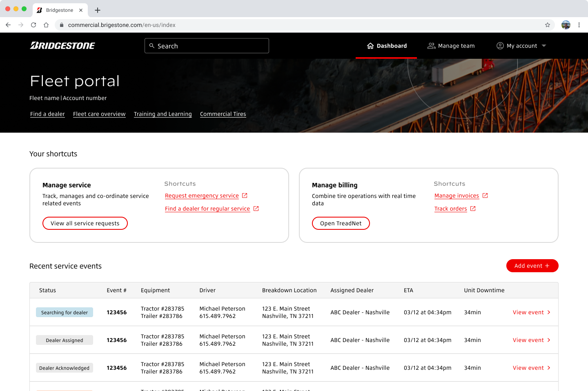Screen dimensions: 588x391
Task: Open the Manage invoices link
Action: pyautogui.click(x=457, y=195)
